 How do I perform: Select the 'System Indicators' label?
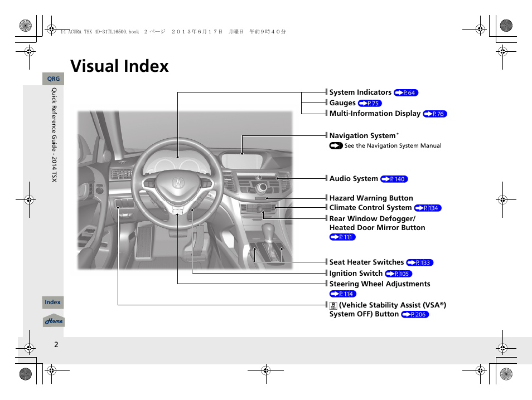pyautogui.click(x=360, y=92)
